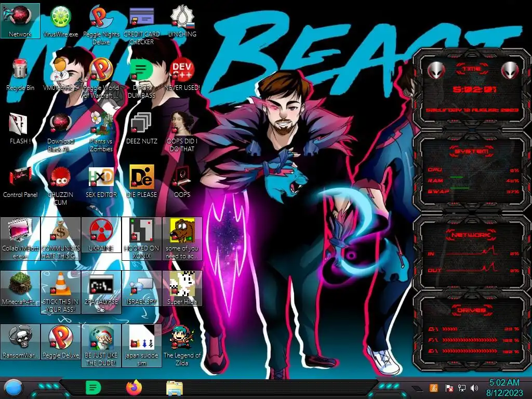The image size is (532, 399).
Task: Select the Download Black Al... shortcut
Action: coord(60,132)
